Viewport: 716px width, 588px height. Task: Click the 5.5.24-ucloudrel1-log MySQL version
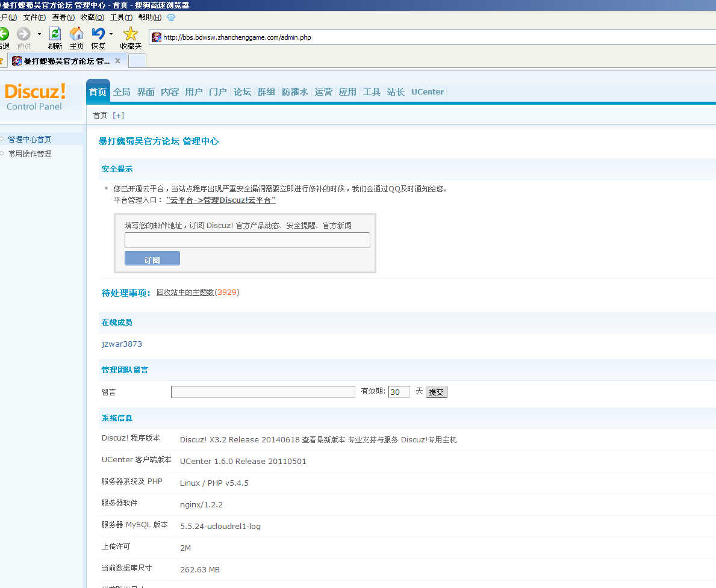(220, 527)
